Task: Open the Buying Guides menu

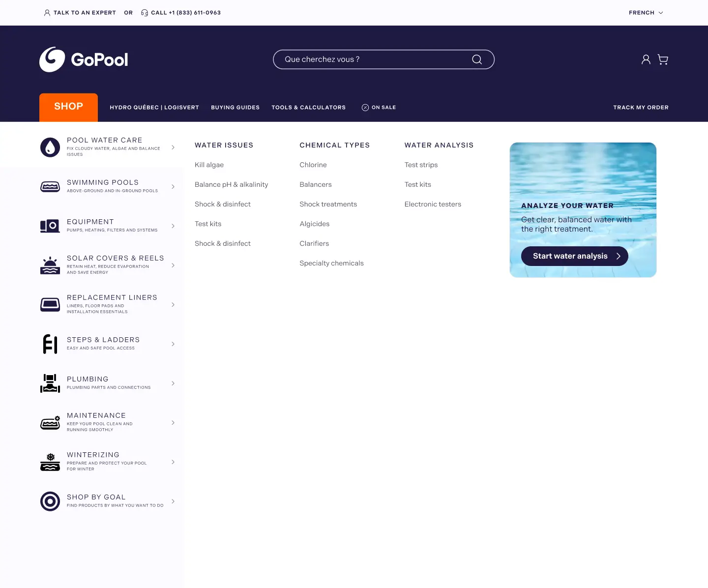Action: 235,107
